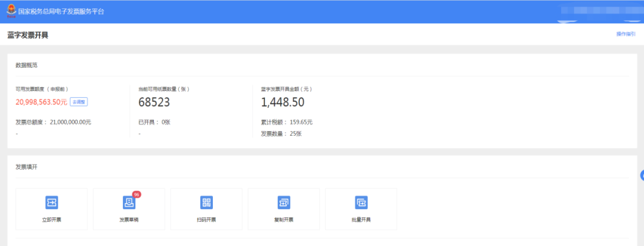Click the blue floating button on right edge
644x246 pixels.
[642, 175]
